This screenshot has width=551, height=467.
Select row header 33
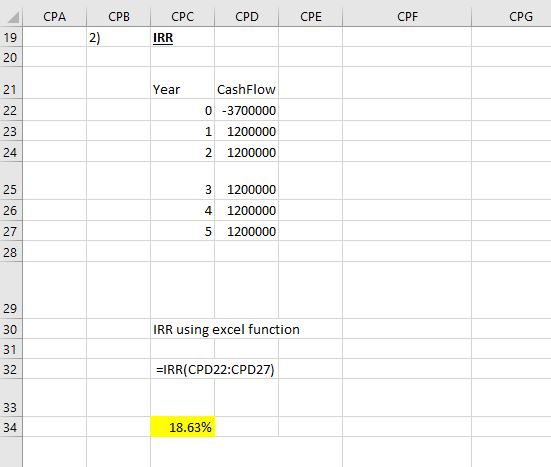(x=11, y=398)
